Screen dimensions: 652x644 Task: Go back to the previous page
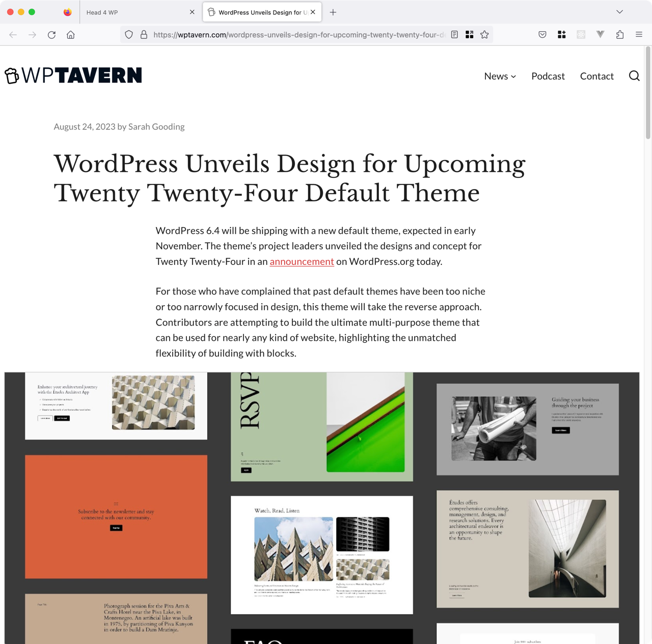click(13, 35)
